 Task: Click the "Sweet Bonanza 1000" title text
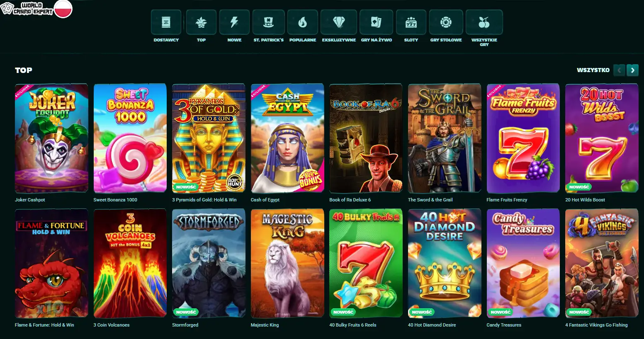tap(115, 200)
